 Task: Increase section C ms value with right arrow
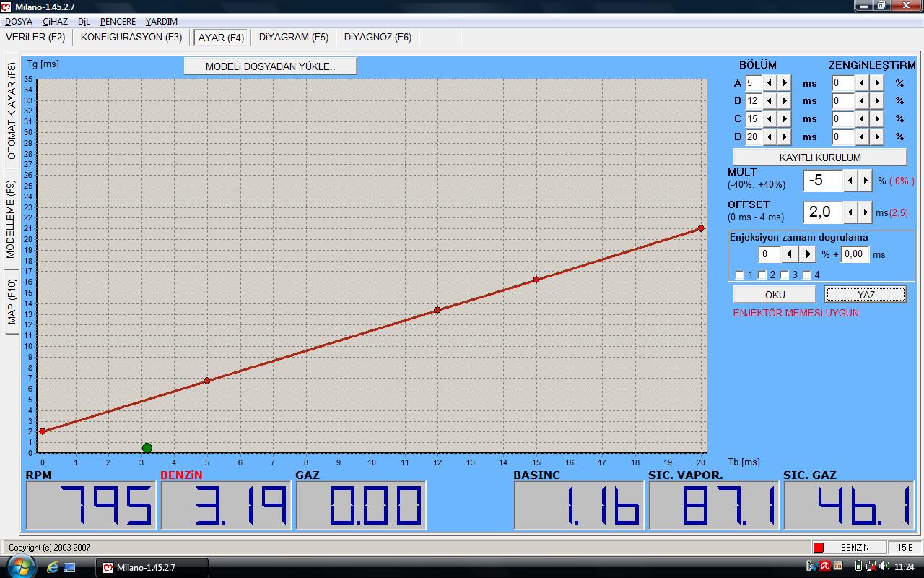(785, 118)
